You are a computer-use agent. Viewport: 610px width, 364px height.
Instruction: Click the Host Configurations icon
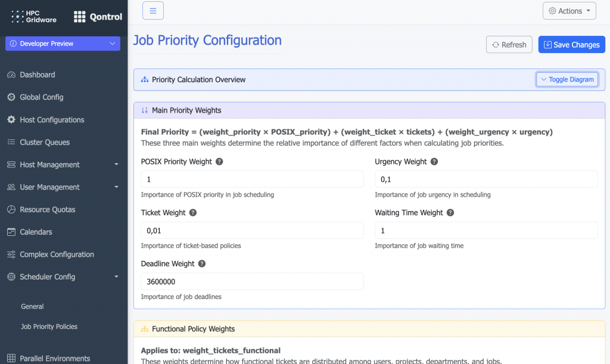coord(11,119)
